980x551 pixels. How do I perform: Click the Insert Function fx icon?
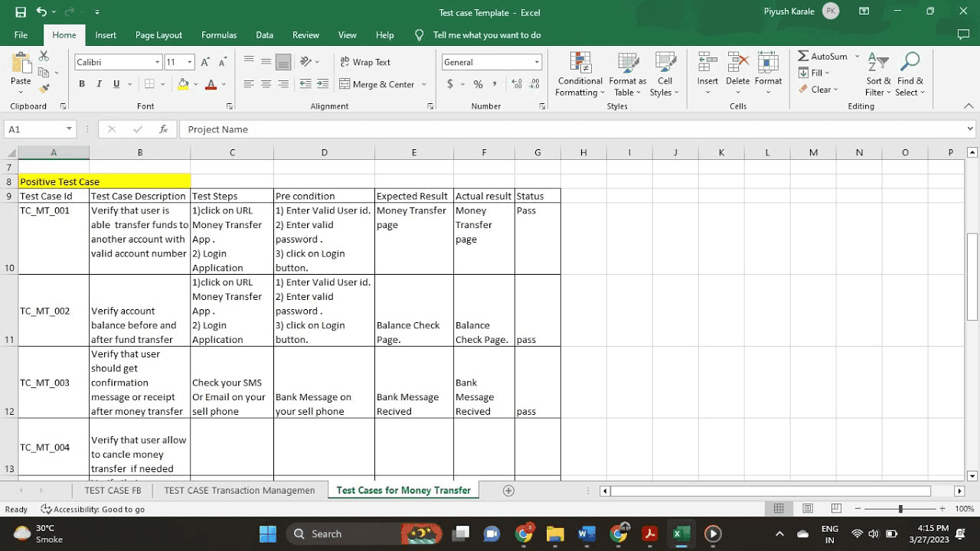tap(163, 129)
